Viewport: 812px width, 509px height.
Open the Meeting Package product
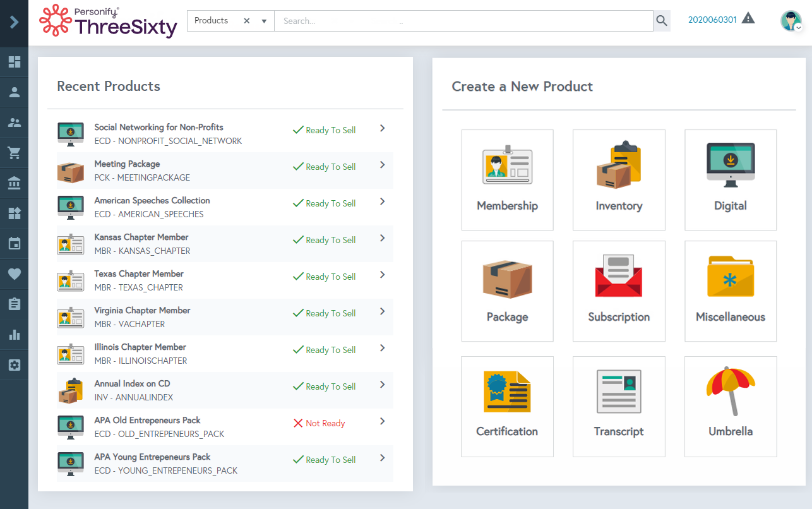pyautogui.click(x=127, y=164)
